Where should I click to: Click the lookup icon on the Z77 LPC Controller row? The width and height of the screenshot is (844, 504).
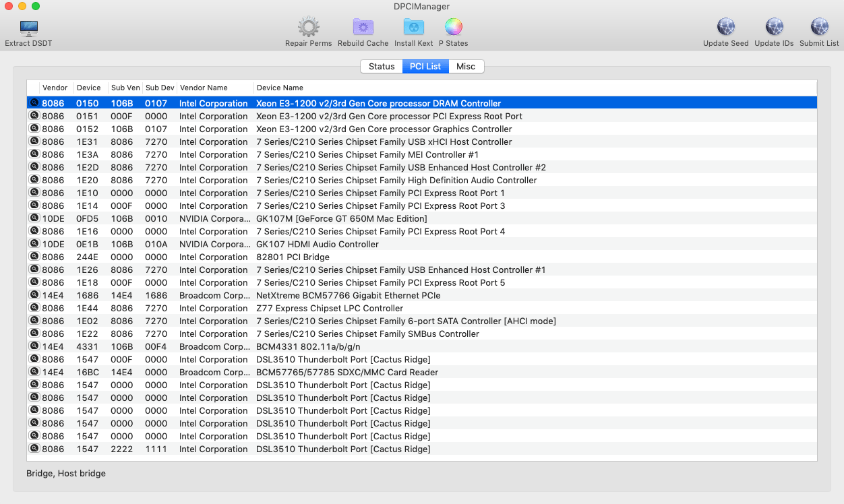[x=34, y=308]
